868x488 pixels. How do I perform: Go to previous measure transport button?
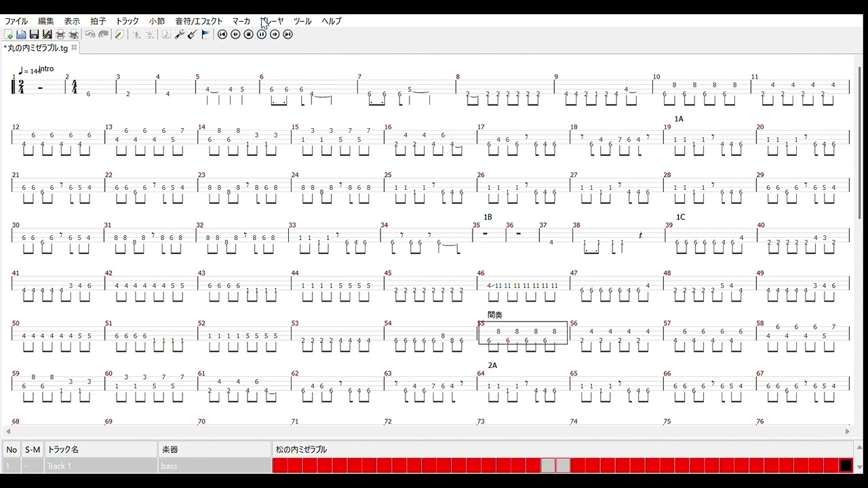235,35
